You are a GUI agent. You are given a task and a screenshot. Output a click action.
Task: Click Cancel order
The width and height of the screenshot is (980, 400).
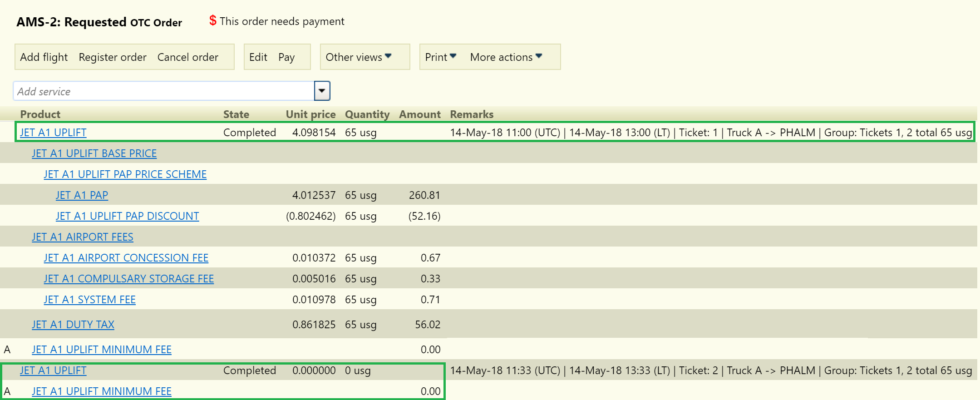[188, 57]
